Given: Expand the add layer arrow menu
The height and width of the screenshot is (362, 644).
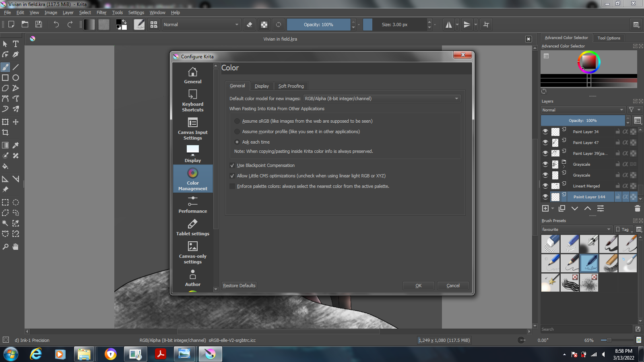Looking at the screenshot, I should point(553,208).
